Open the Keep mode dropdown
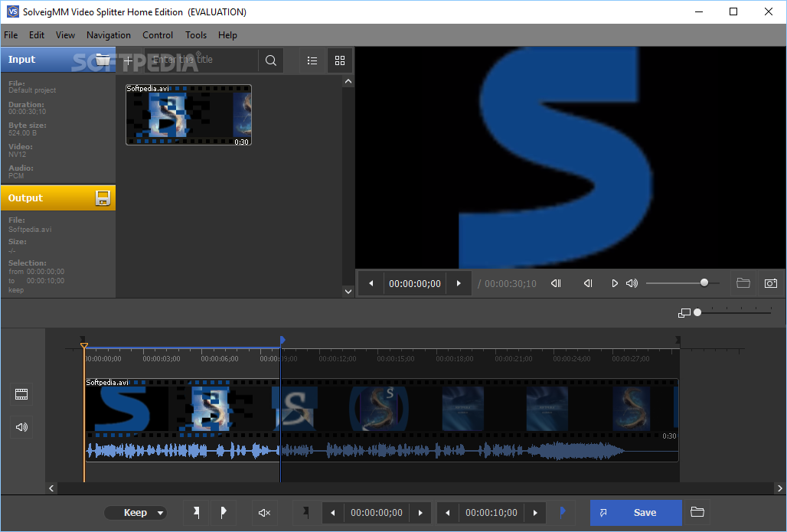The image size is (787, 532). click(x=136, y=512)
